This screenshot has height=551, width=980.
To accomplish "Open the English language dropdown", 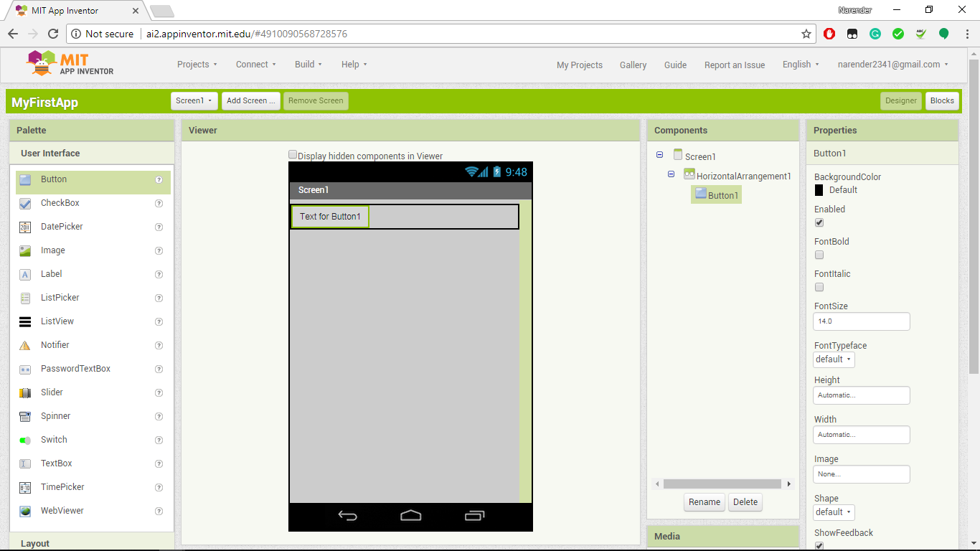I will [x=801, y=65].
